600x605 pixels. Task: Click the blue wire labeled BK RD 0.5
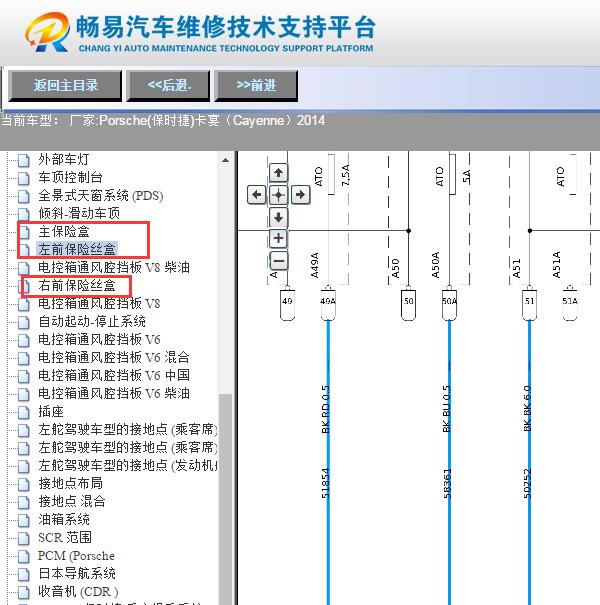[x=328, y=462]
